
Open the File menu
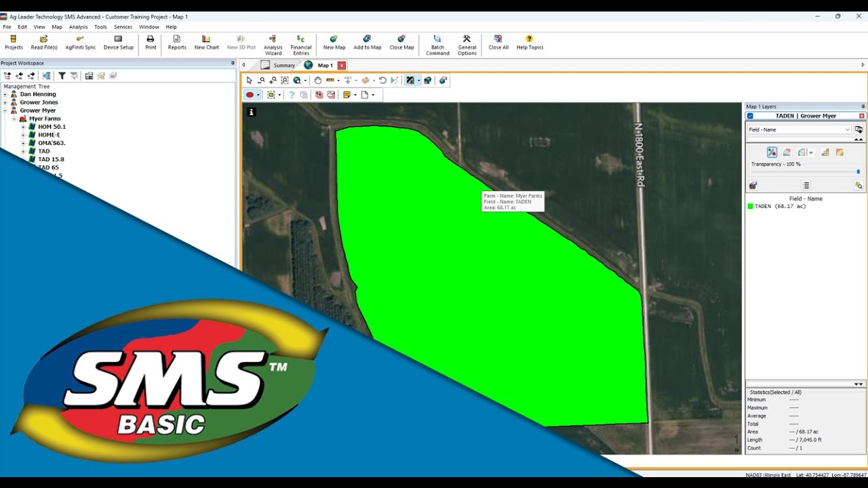7,27
